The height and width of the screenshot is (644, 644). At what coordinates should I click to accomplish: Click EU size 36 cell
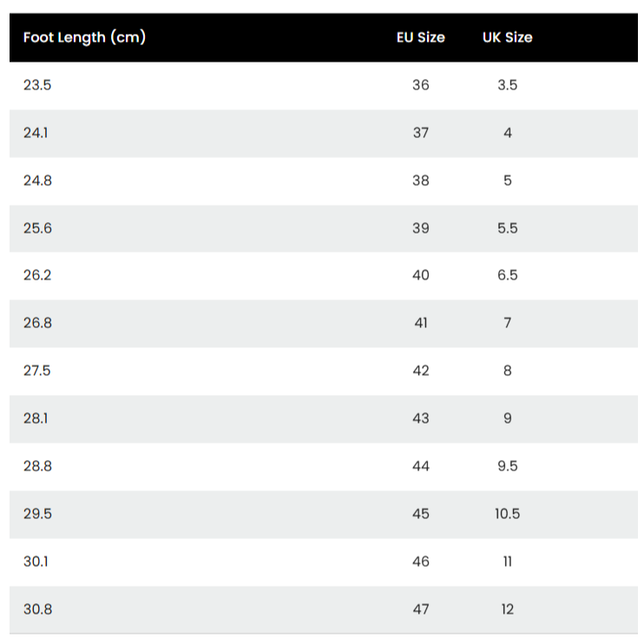[x=421, y=85]
